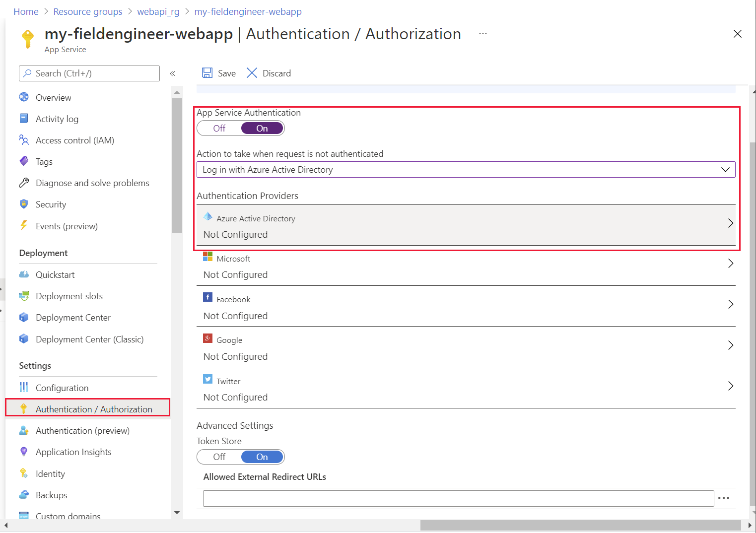Open the webapi_rg breadcrumb link
This screenshot has width=756, height=533.
tap(158, 11)
